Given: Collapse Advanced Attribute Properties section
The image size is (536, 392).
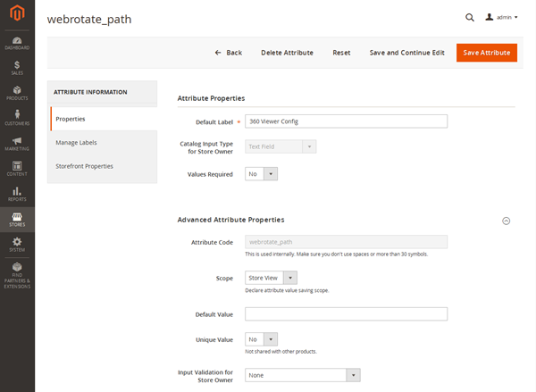Looking at the screenshot, I should 507,220.
